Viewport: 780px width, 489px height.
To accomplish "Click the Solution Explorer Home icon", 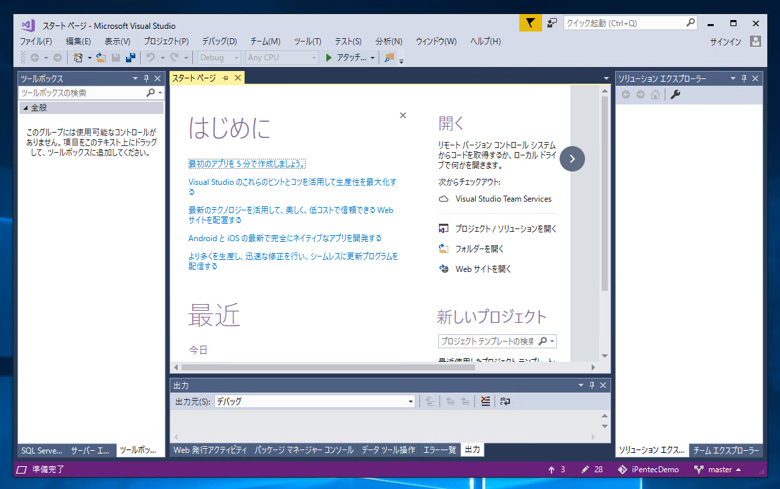I will 656,95.
